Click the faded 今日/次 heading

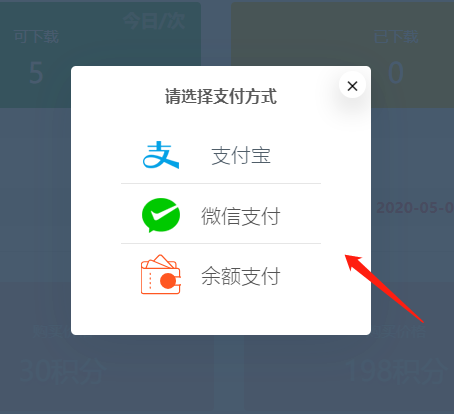154,21
